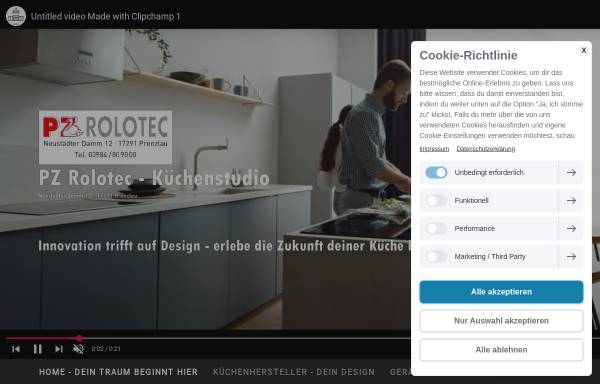Expand Marketing / Third Party details arrow
The height and width of the screenshot is (384, 600).
pyautogui.click(x=571, y=256)
